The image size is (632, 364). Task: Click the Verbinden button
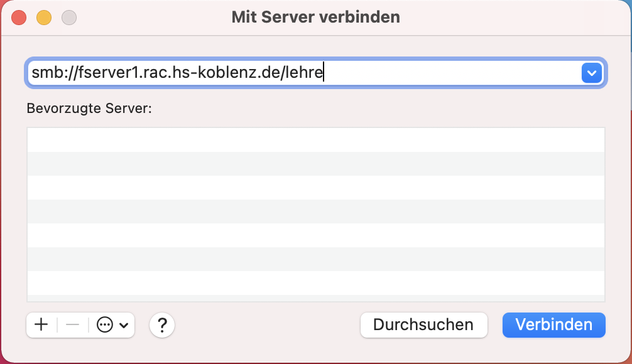point(553,324)
